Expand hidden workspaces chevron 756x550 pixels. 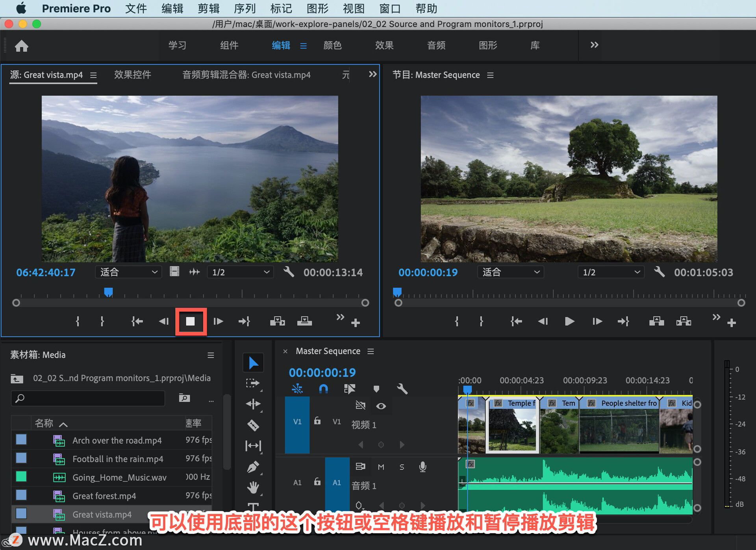594,45
